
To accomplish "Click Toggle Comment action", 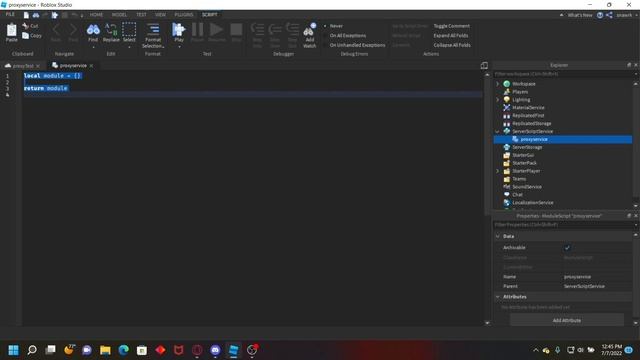I will (451, 26).
